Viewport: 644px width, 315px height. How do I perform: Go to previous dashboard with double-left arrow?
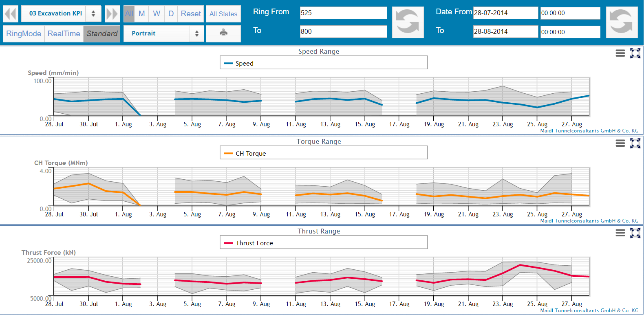tap(11, 14)
